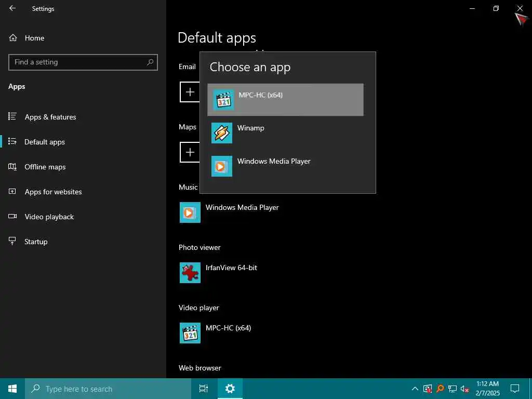Screen dimensions: 532x399
Task: Click the Choose an app heading
Action: [250, 68]
